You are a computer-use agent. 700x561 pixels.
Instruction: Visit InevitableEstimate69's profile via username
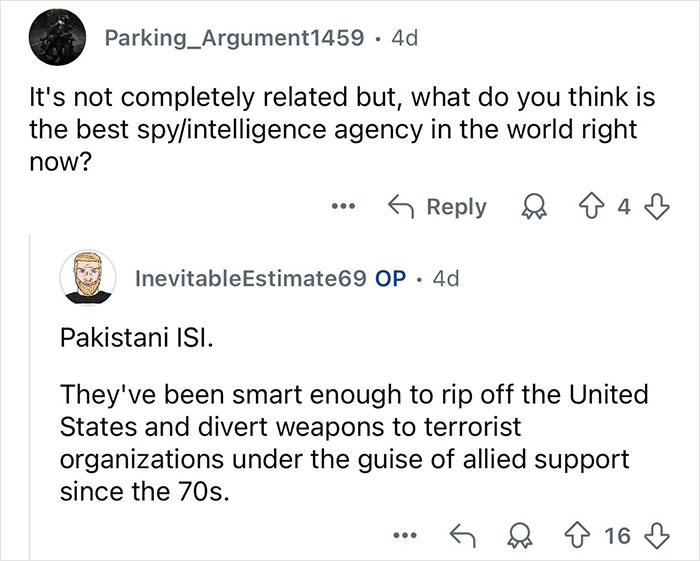coord(250,279)
